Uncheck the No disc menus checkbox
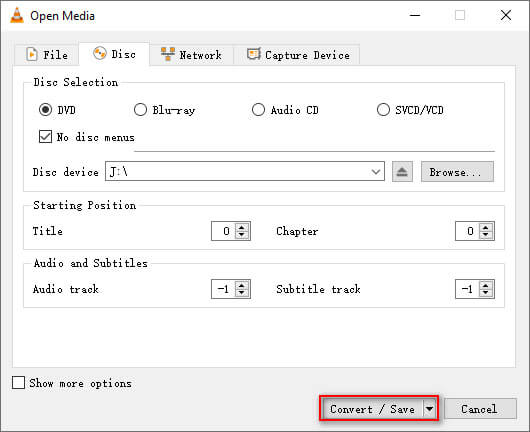This screenshot has height=432, width=530. click(45, 137)
